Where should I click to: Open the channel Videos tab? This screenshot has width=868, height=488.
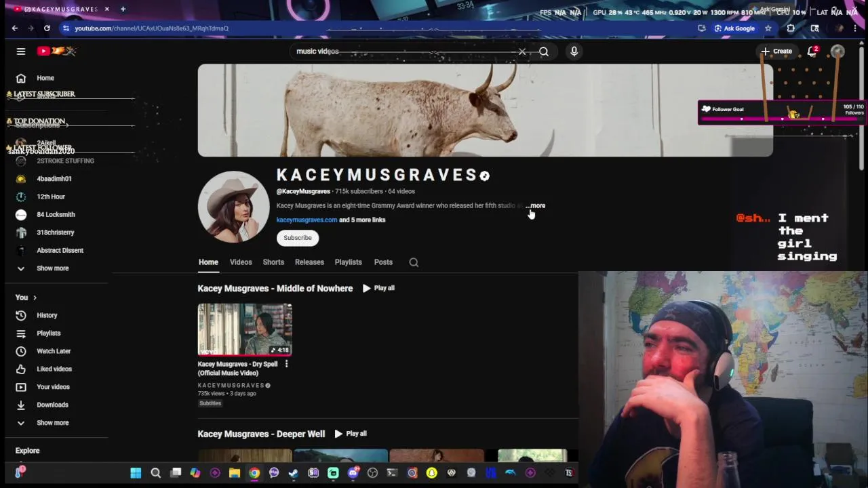pyautogui.click(x=241, y=262)
